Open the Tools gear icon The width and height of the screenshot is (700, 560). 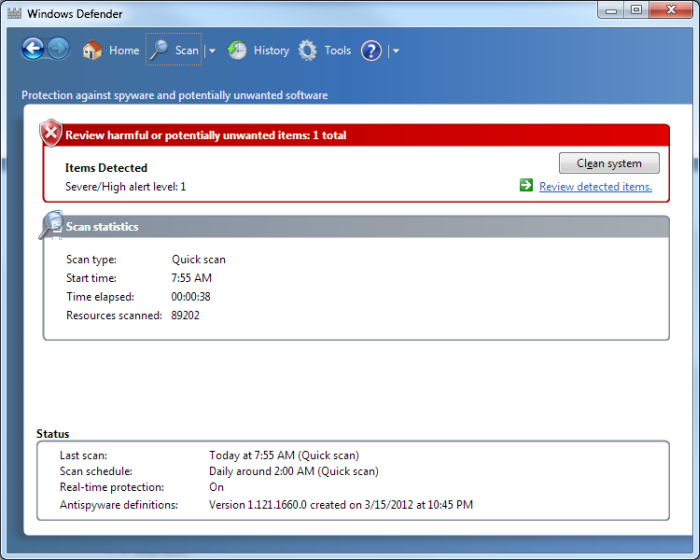click(x=308, y=50)
